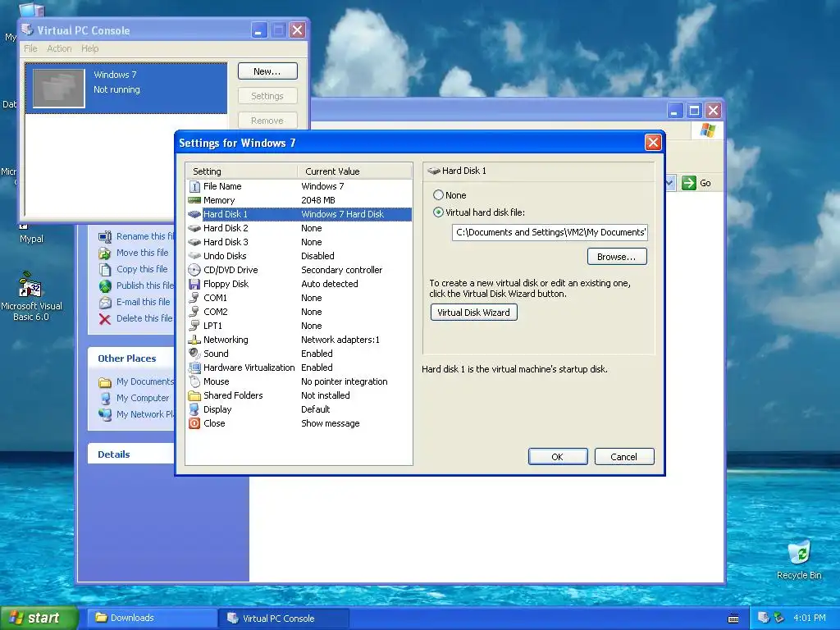Click the red Close setting icon
840x630 pixels.
pyautogui.click(x=194, y=423)
